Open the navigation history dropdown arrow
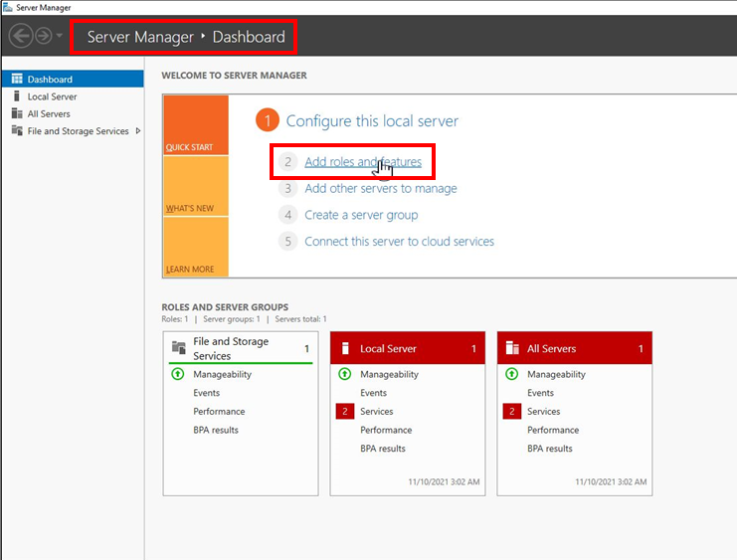The height and width of the screenshot is (560, 737). (x=60, y=35)
